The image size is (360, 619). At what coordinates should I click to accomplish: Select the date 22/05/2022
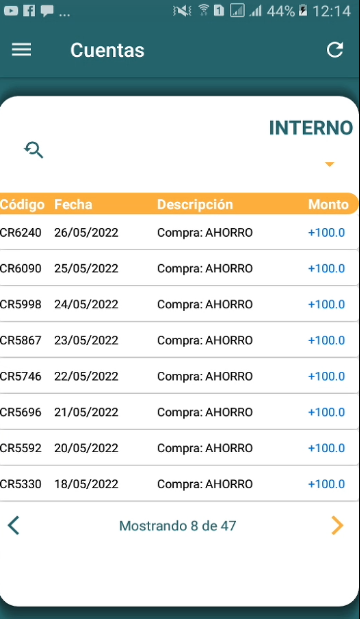[x=86, y=377]
